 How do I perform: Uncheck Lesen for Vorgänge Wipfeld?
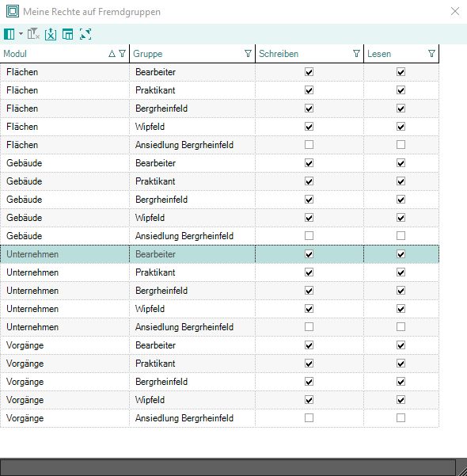pyautogui.click(x=401, y=400)
